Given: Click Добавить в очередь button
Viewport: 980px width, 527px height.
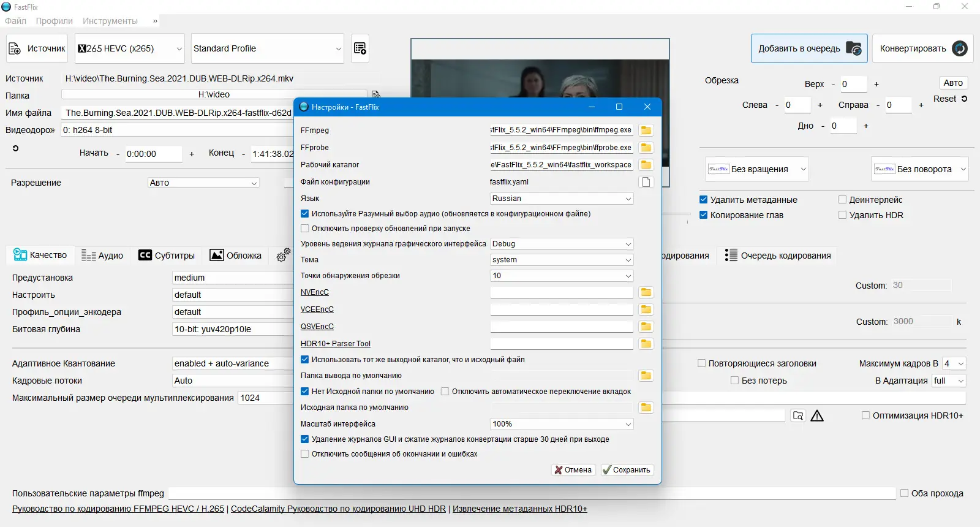Looking at the screenshot, I should pos(809,48).
